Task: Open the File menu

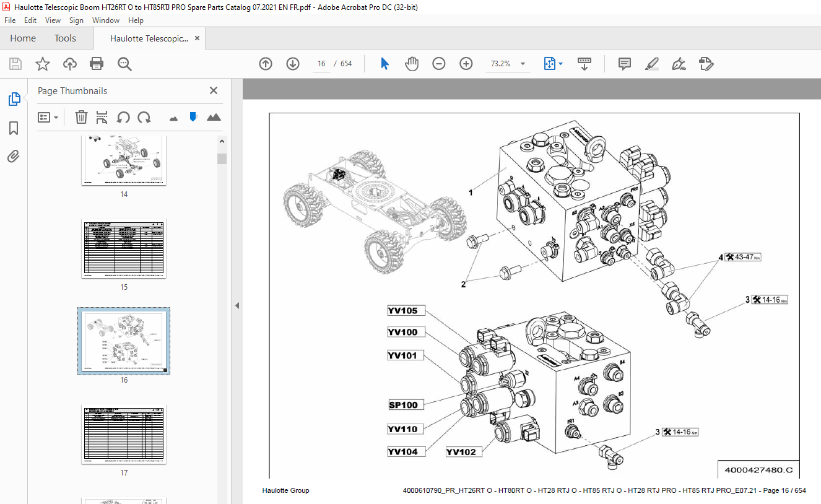Action: pyautogui.click(x=10, y=20)
